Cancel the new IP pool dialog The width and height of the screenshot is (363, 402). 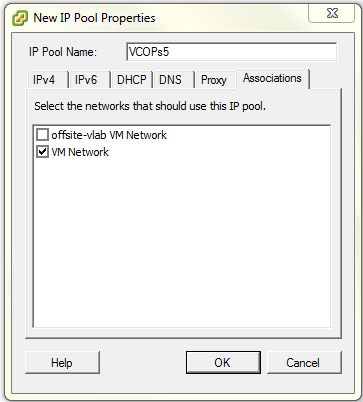click(304, 362)
